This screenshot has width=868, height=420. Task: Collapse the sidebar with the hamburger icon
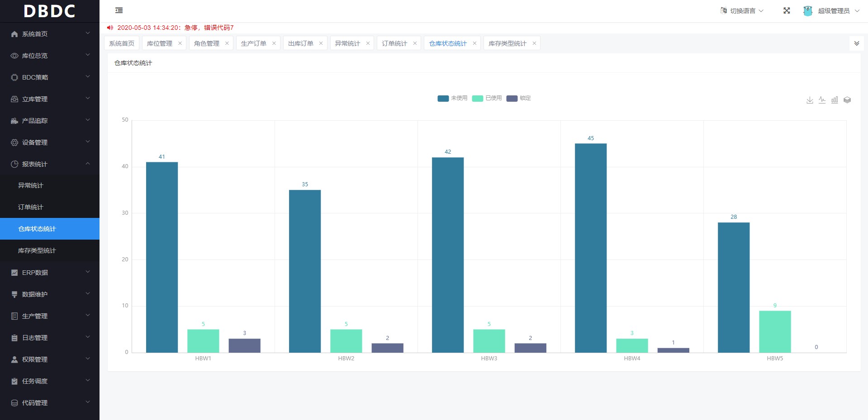coord(119,10)
